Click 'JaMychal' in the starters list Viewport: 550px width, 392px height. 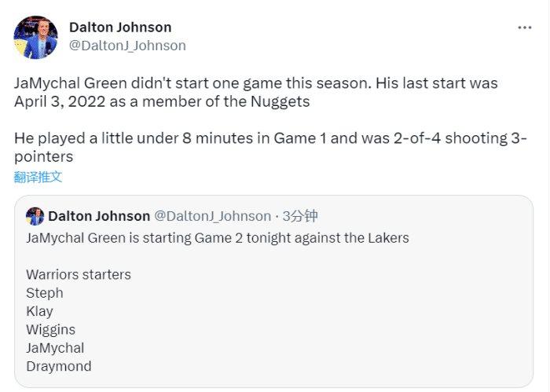click(55, 348)
